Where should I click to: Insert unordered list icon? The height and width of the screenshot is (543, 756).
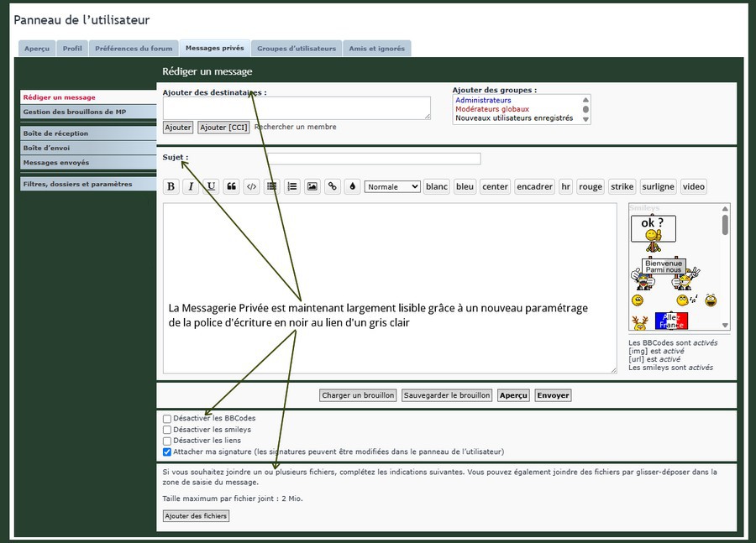(x=272, y=186)
